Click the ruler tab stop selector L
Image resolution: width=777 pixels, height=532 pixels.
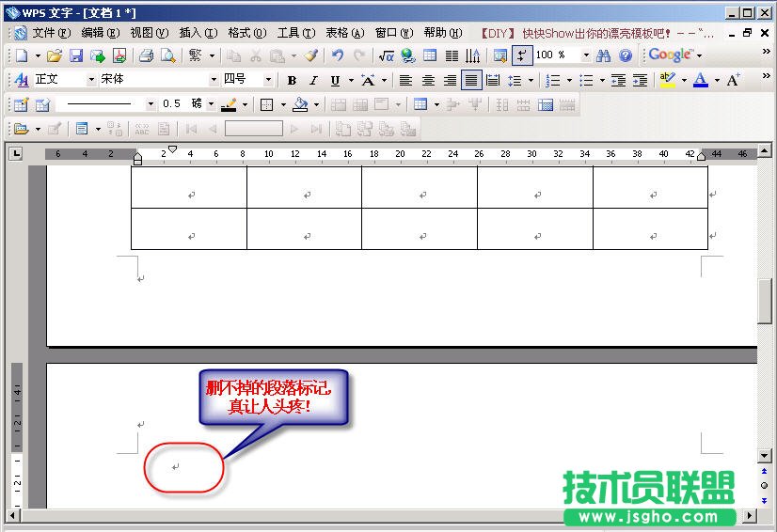pyautogui.click(x=16, y=153)
